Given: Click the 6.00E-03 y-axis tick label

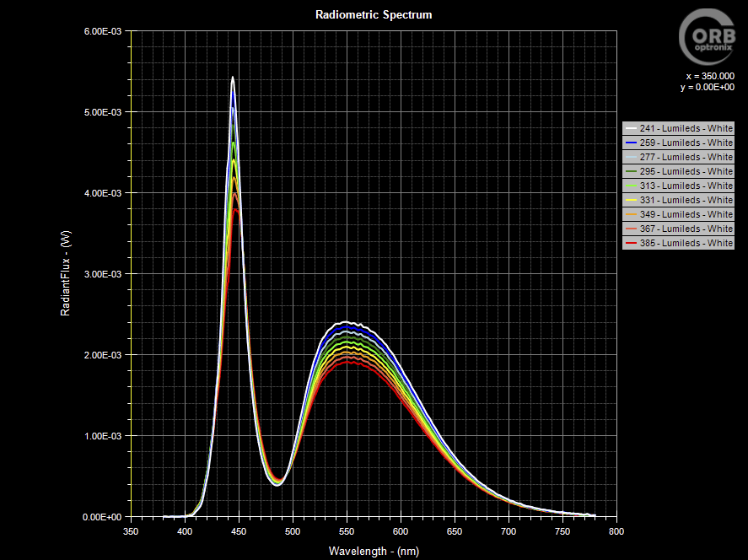Looking at the screenshot, I should click(103, 31).
